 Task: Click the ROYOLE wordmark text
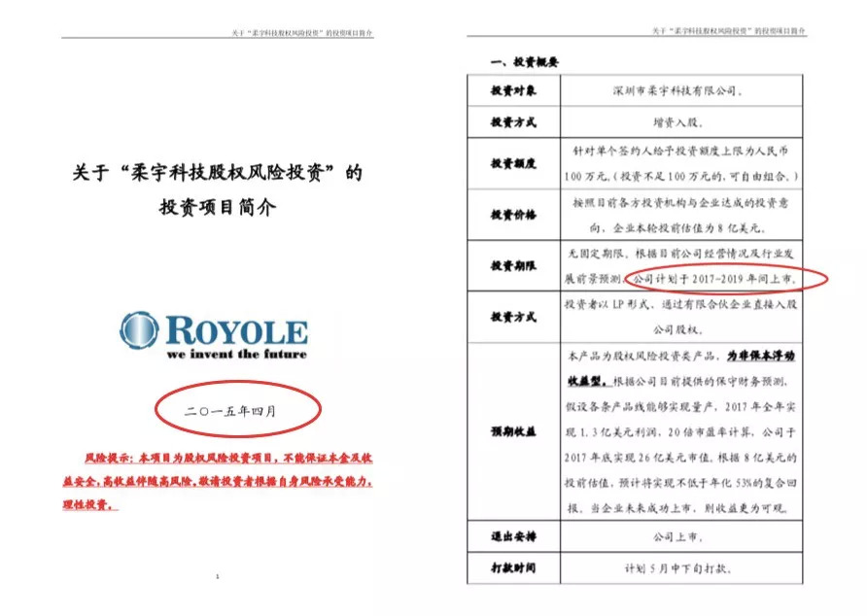236,330
